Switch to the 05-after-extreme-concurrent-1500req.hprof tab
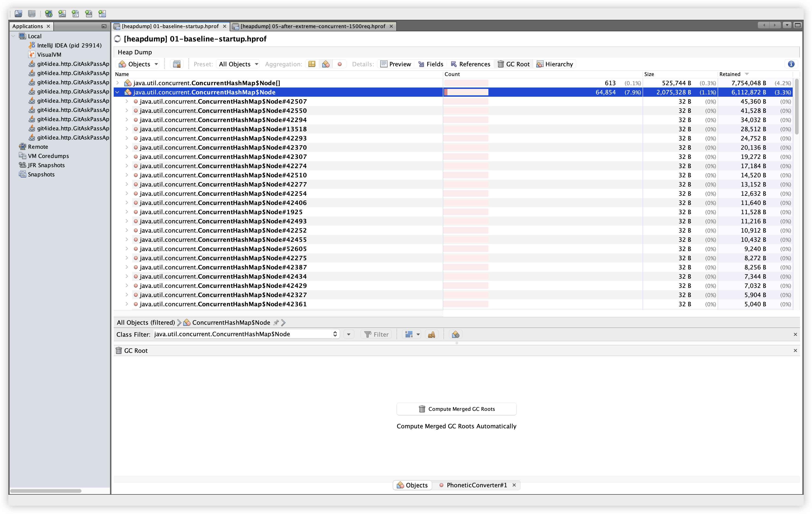The image size is (812, 514). pyautogui.click(x=313, y=26)
